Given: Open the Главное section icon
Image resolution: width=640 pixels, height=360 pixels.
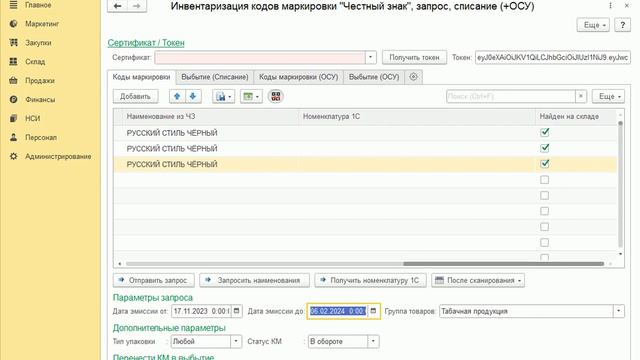Looking at the screenshot, I should point(13,5).
